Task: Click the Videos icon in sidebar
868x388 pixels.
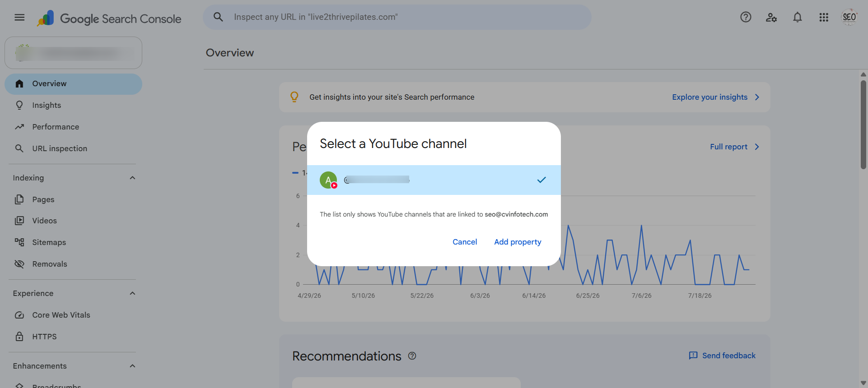Action: [x=19, y=221]
